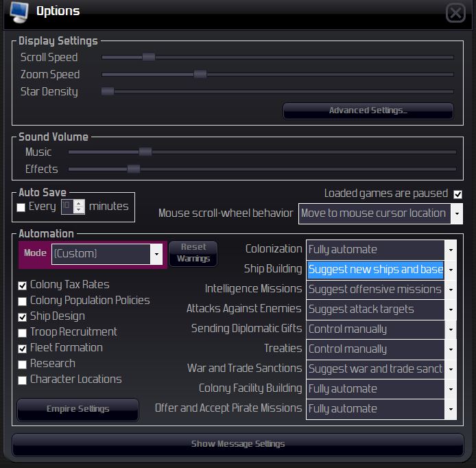Open the Ship Building dropdown arrow
Screen dimensions: 476x468
pos(451,270)
